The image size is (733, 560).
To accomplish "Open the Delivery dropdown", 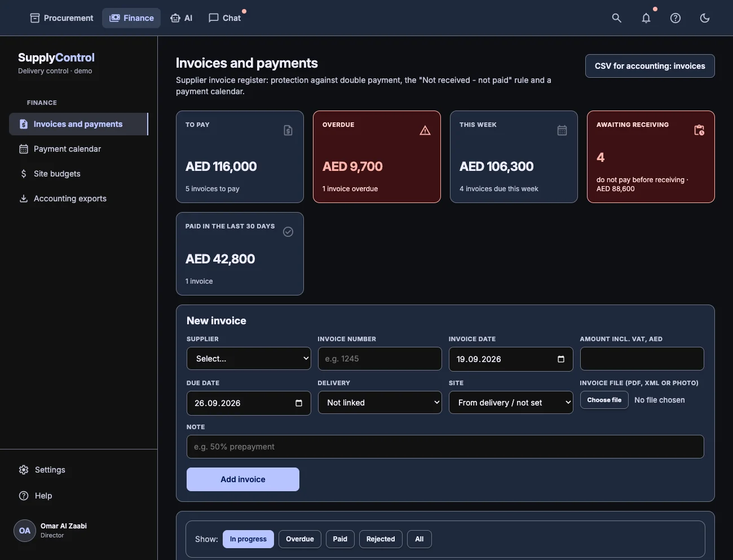I will coord(380,403).
